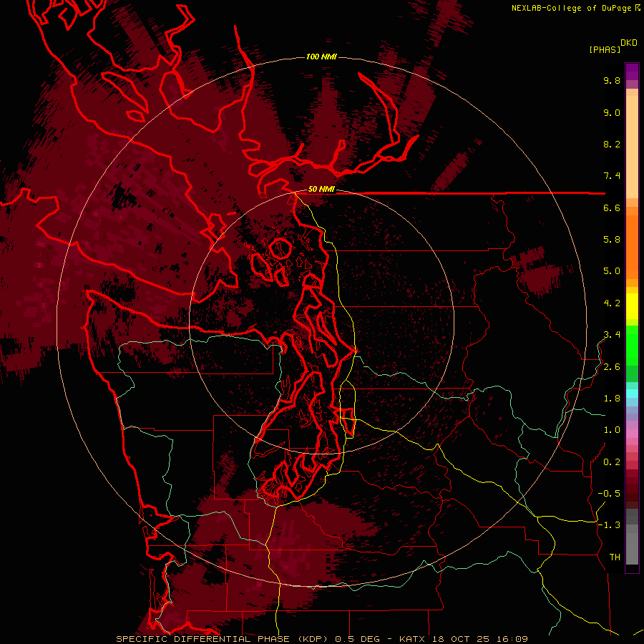644x644 pixels.
Task: Pick the 4.2 scale value
Action: click(x=612, y=303)
